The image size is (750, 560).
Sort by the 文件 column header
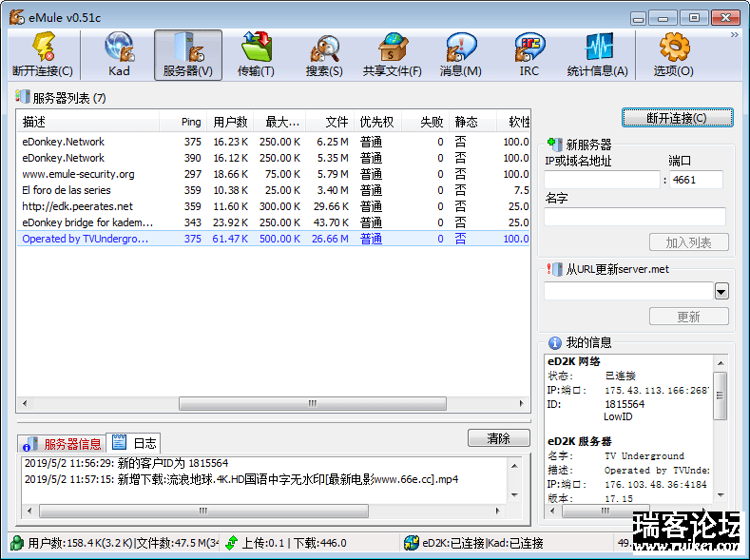tap(330, 122)
